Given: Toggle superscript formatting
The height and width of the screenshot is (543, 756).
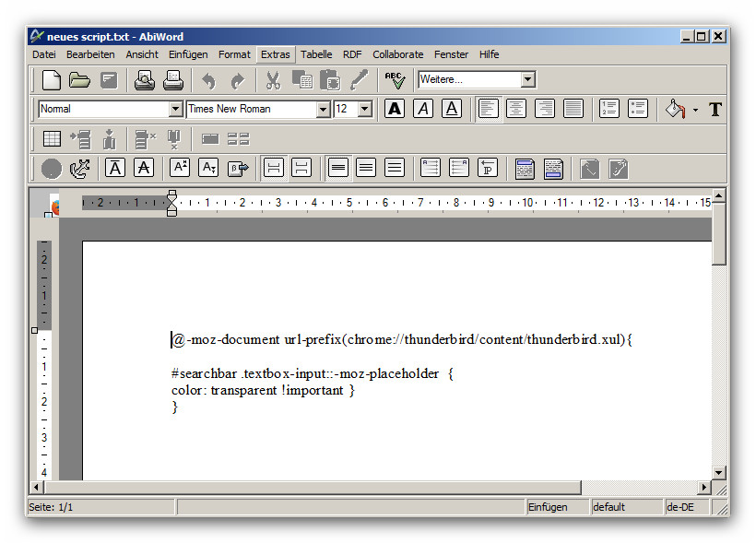Looking at the screenshot, I should (x=180, y=169).
